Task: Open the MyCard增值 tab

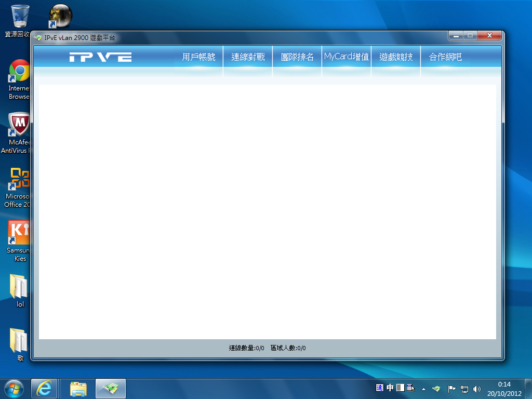Action: coord(347,57)
